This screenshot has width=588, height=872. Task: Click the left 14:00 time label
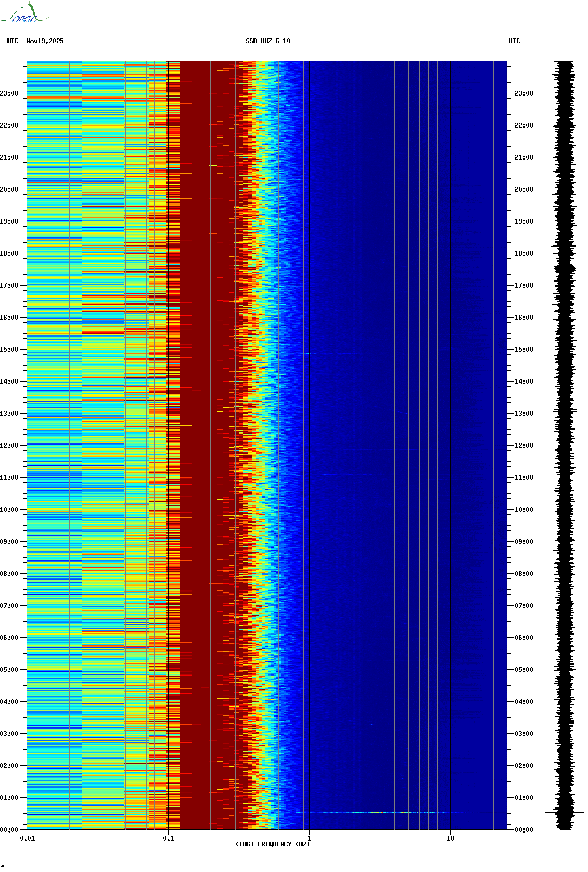(9, 382)
